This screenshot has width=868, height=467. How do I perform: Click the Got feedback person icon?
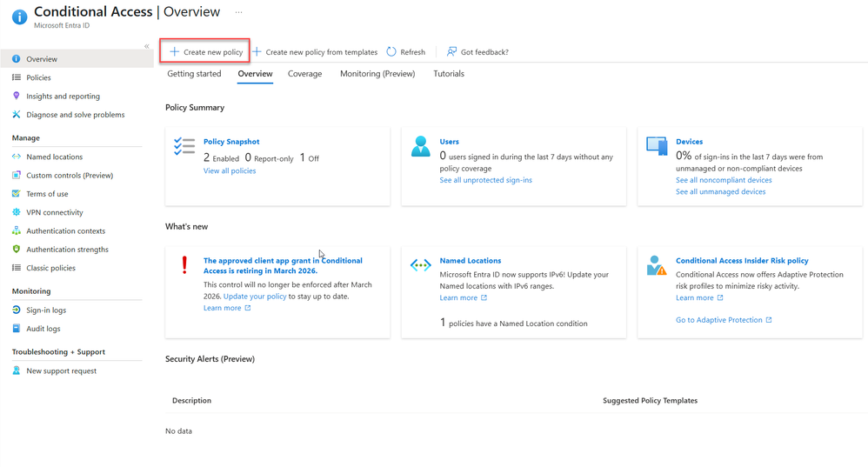[x=451, y=51]
